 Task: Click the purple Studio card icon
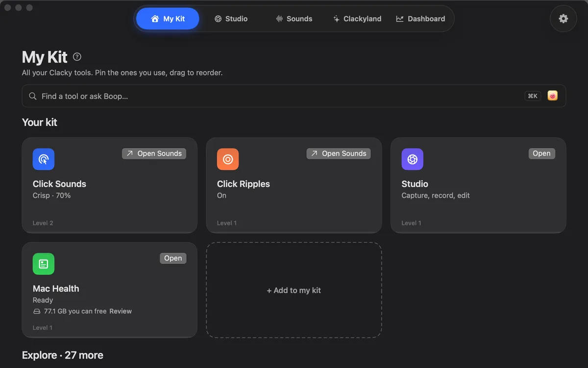[413, 159]
